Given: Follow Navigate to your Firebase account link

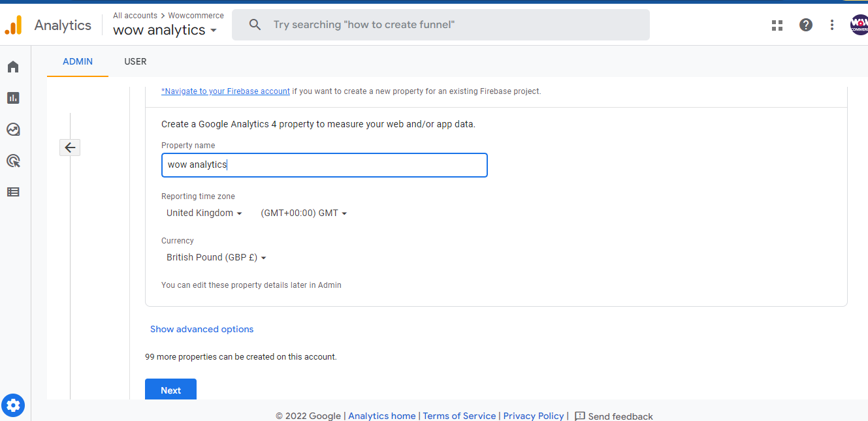Looking at the screenshot, I should coord(225,91).
